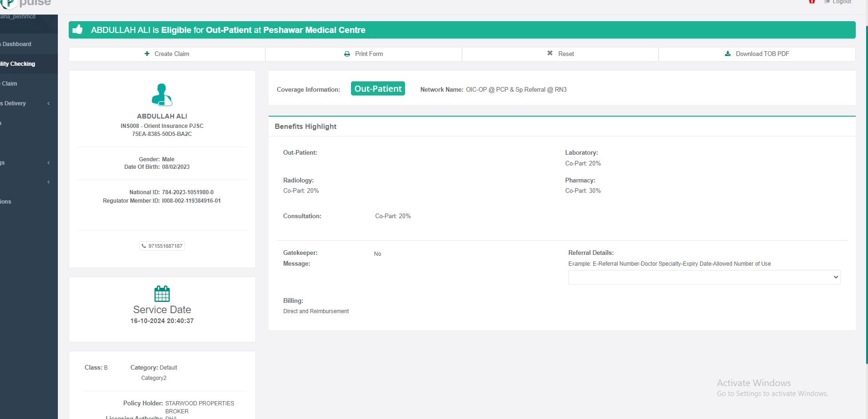Click the download icon for TOB PDF
This screenshot has height=419, width=868.
[x=727, y=54]
